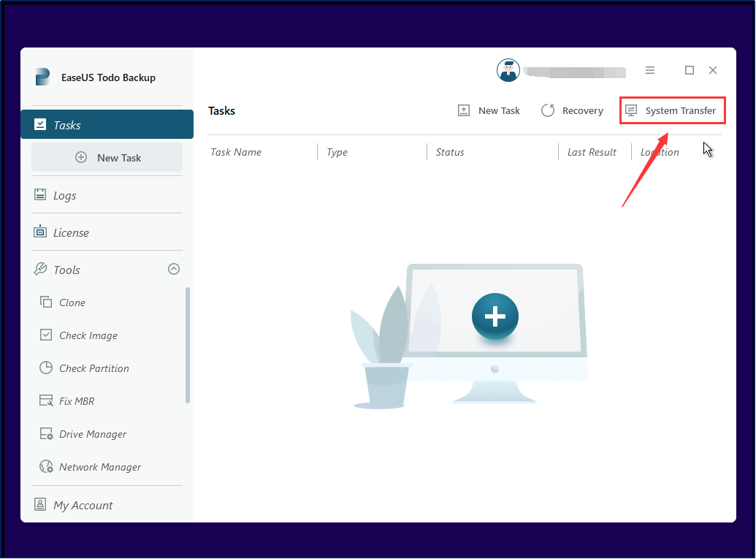Click the user avatar picture
756x559 pixels.
click(x=508, y=70)
